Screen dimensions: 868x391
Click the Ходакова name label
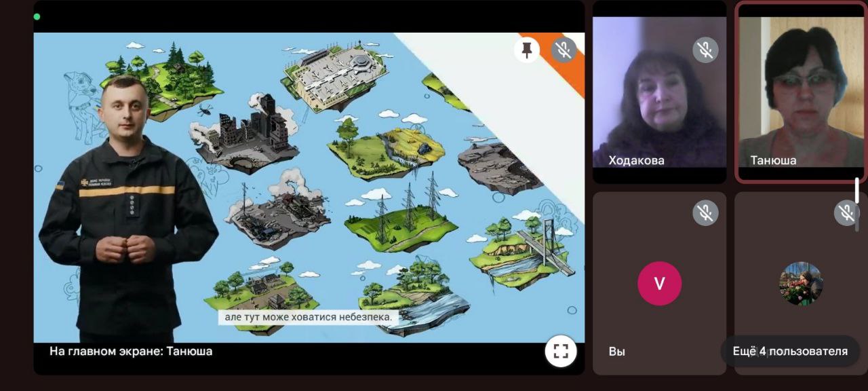(x=636, y=160)
